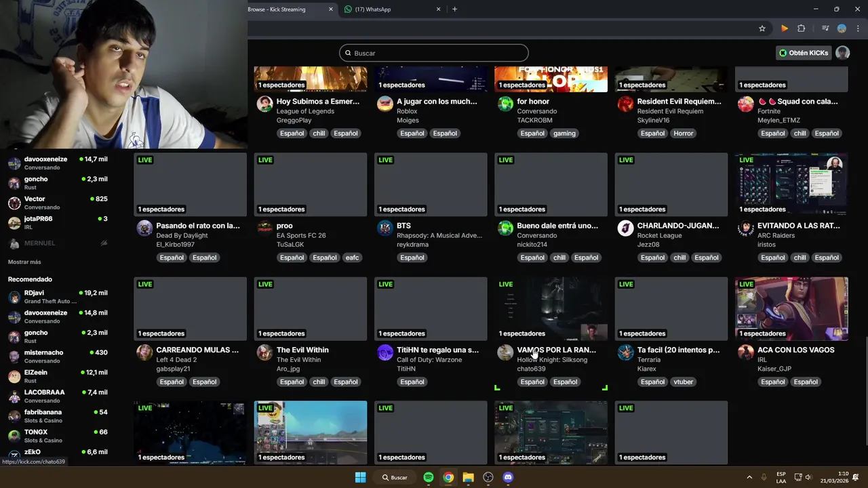This screenshot has width=868, height=488.
Task: Click the Jezz08 streamer avatar
Action: point(625,228)
